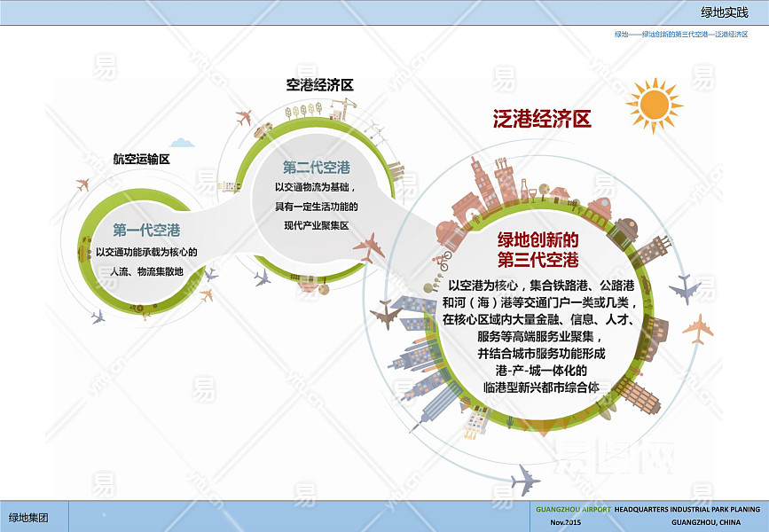Click the line 并结合城市服务功能形成
This screenshot has width=769, height=532.
(541, 354)
